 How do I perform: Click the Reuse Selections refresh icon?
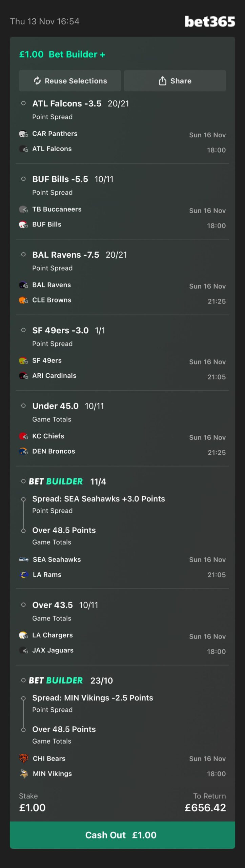[37, 81]
